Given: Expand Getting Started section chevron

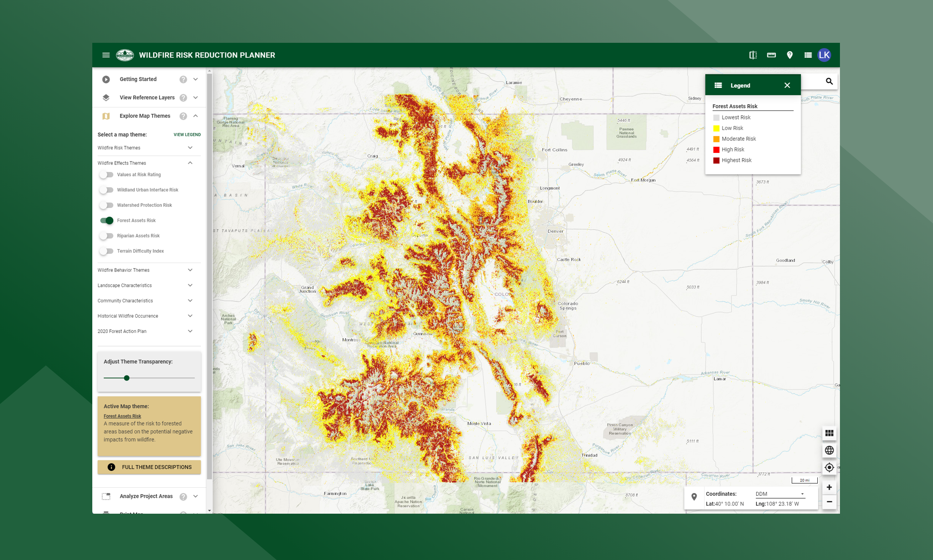Looking at the screenshot, I should point(195,79).
